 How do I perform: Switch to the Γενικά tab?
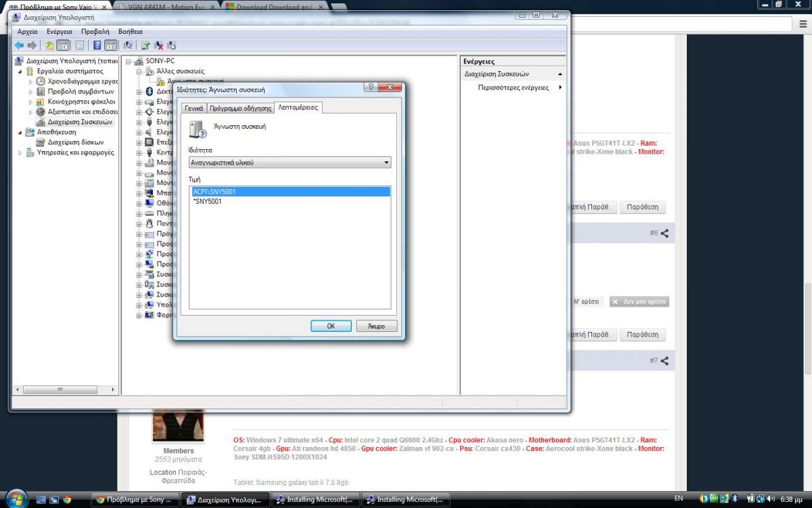(194, 108)
